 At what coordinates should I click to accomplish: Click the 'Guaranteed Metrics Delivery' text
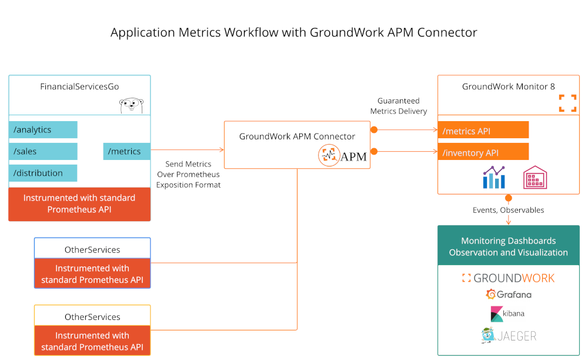click(x=399, y=106)
